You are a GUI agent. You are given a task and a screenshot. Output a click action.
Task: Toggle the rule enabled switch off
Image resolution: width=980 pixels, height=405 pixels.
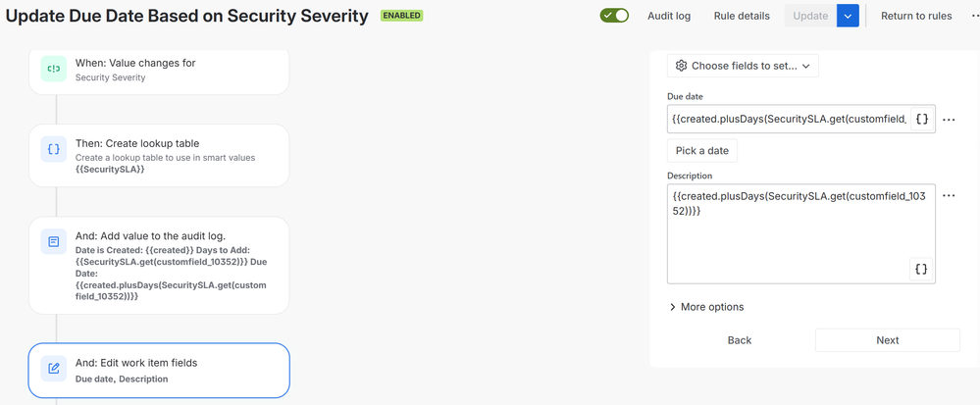click(x=614, y=16)
